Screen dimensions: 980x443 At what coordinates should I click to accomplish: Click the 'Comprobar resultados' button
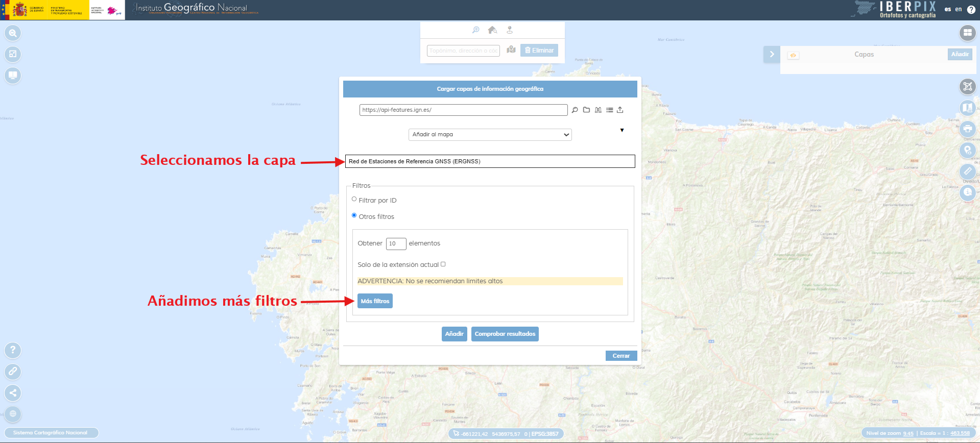pyautogui.click(x=505, y=334)
